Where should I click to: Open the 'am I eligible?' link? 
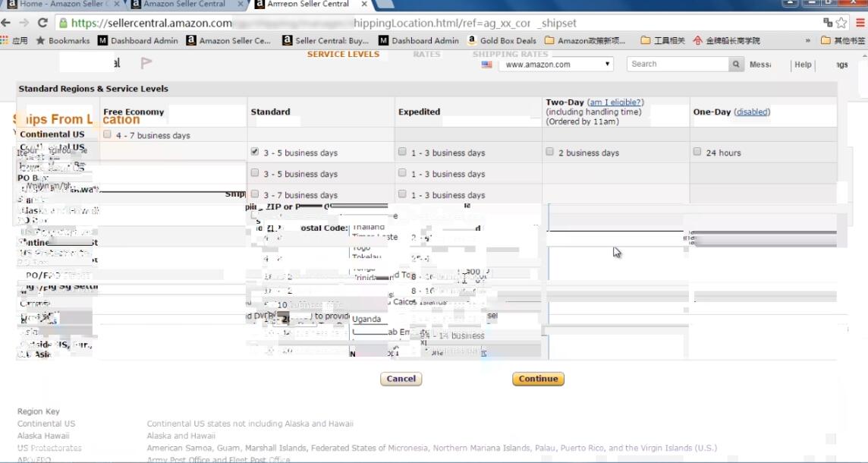[615, 102]
